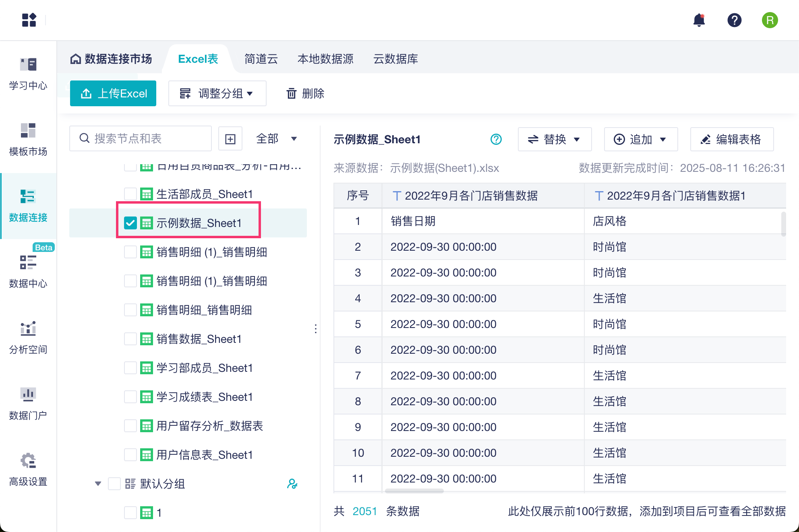Uncheck the 示例数据_Sheet1 checkbox
This screenshot has height=532, width=799.
tap(130, 223)
